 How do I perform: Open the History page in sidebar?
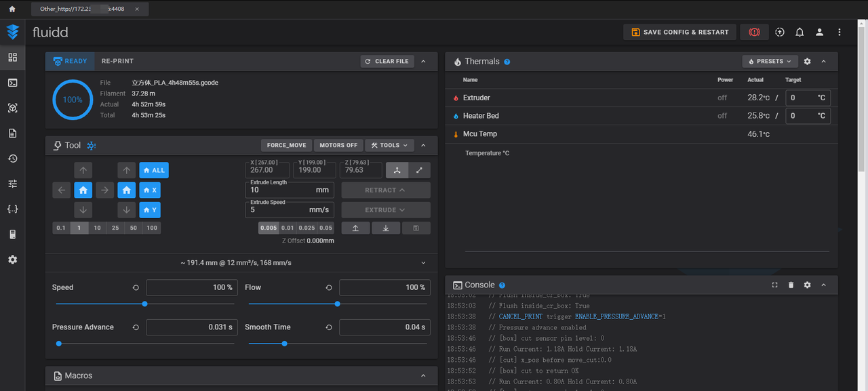click(x=12, y=159)
